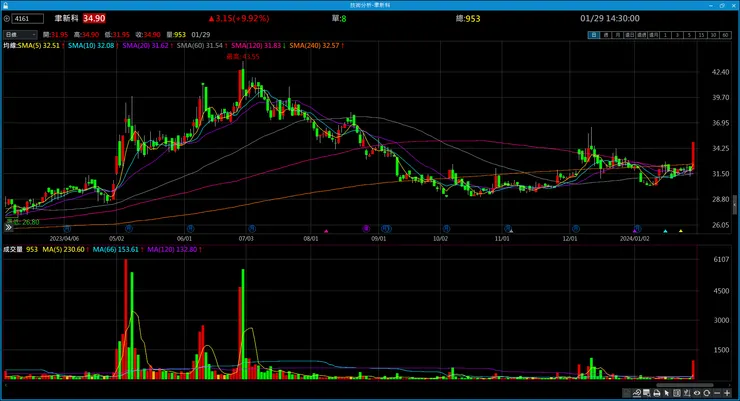Click the 成交量 volume panel label
Viewport: 740px width, 401px height.
[13, 249]
